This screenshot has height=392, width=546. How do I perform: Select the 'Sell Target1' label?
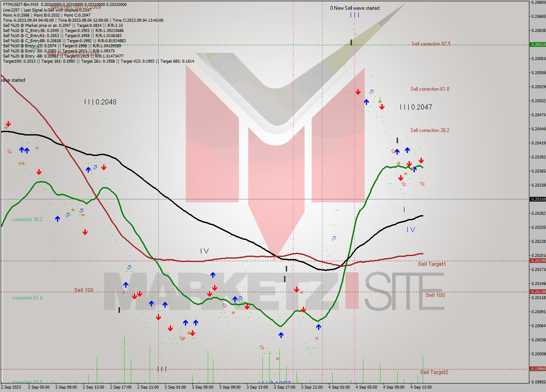point(432,264)
